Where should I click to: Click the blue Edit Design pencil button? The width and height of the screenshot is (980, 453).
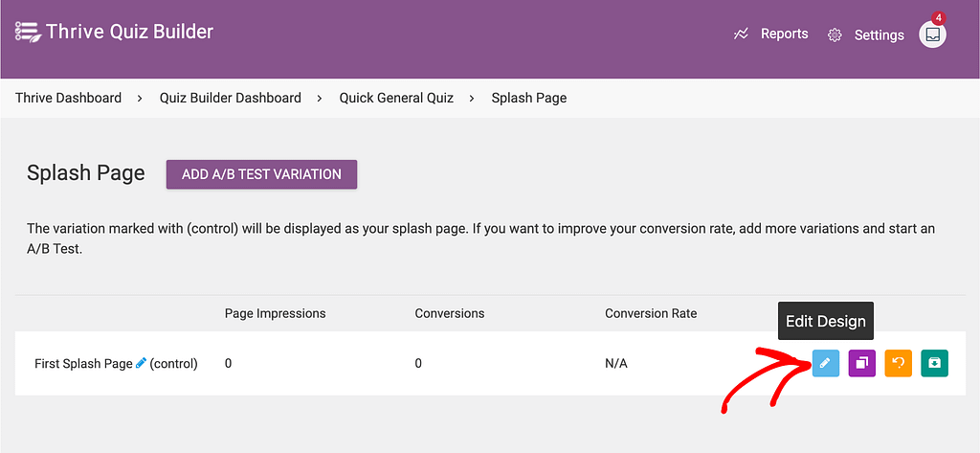click(825, 363)
